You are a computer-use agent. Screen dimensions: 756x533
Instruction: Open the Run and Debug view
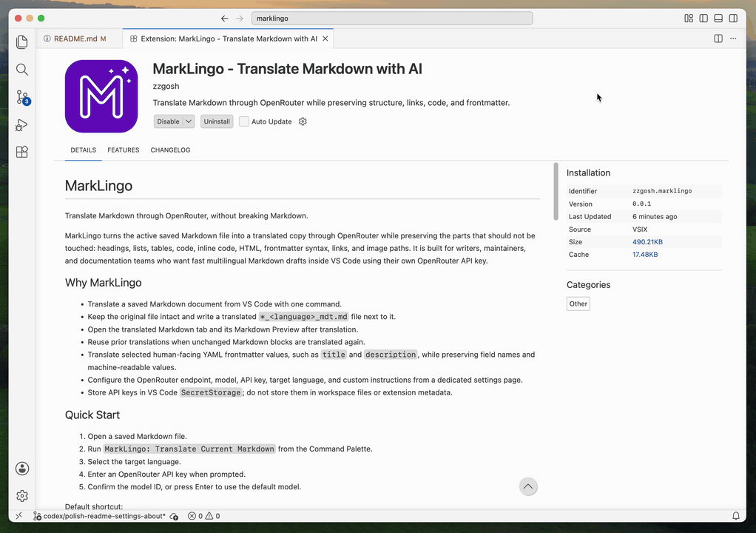pyautogui.click(x=21, y=125)
